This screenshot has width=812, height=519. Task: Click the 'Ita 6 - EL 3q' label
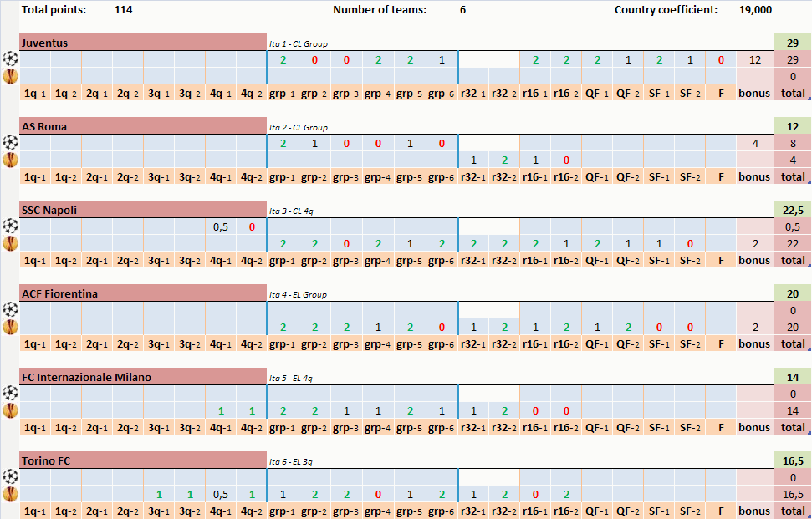coord(290,461)
